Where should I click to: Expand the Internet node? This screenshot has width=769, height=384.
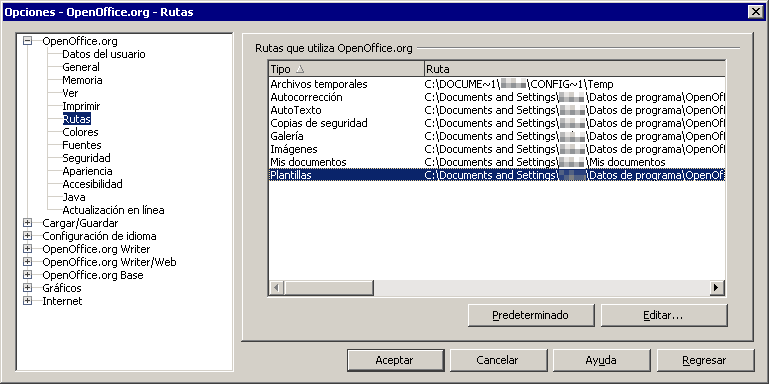coord(27,301)
